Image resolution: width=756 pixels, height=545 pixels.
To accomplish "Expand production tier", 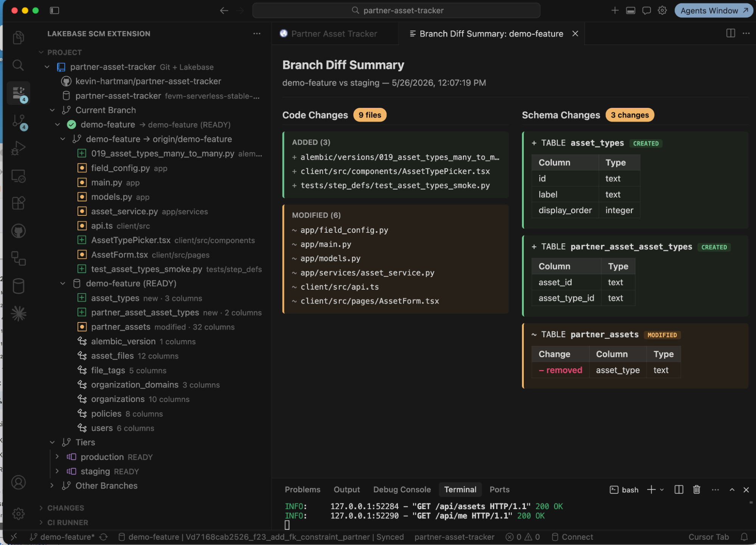I will click(x=57, y=457).
